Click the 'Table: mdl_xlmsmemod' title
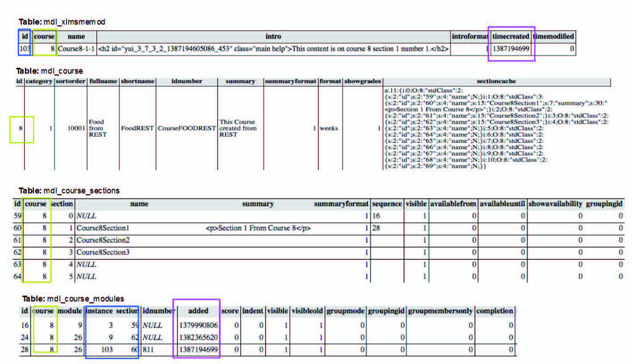Viewport: 632px width, 364px height. (62, 21)
